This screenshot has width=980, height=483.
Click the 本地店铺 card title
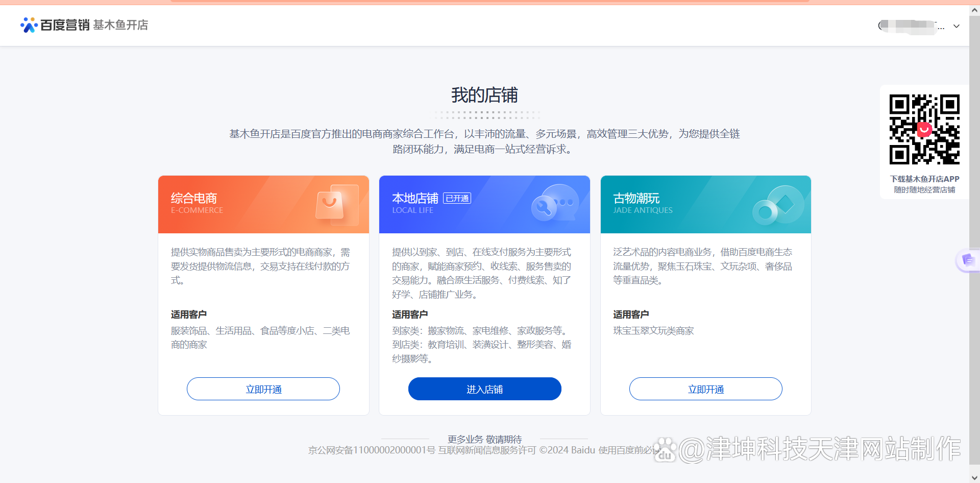point(415,198)
